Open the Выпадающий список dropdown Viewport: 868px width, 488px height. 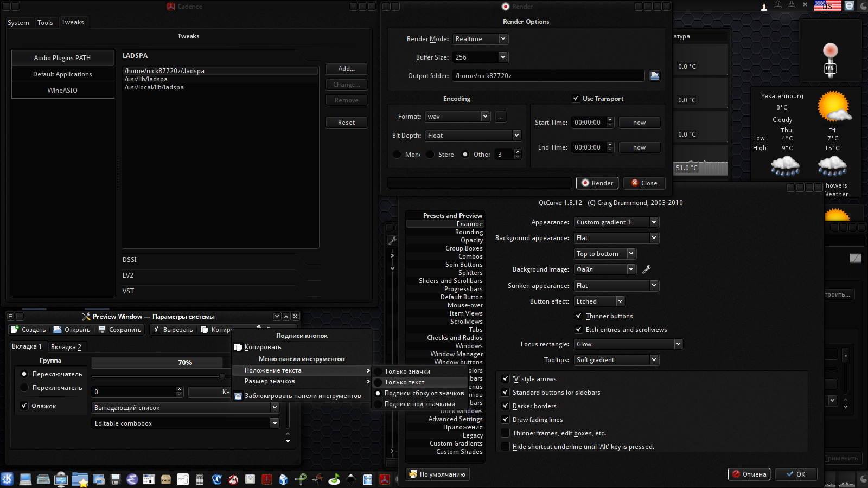tap(186, 408)
